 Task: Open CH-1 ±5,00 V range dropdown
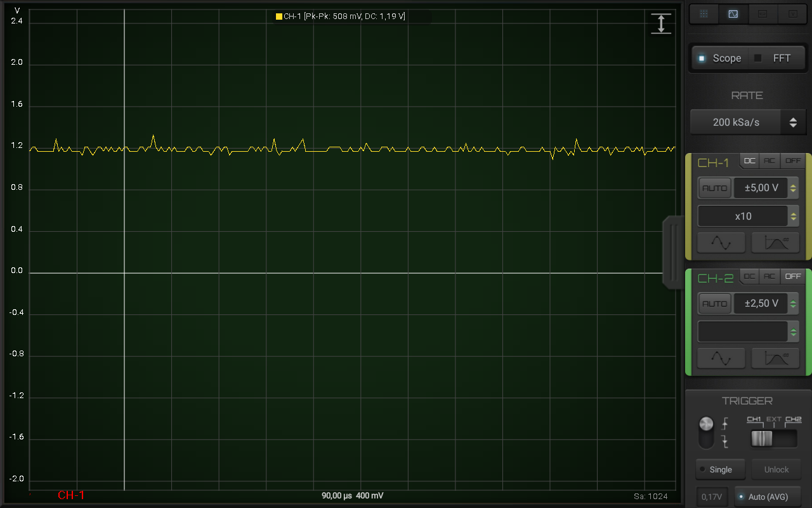tap(761, 188)
